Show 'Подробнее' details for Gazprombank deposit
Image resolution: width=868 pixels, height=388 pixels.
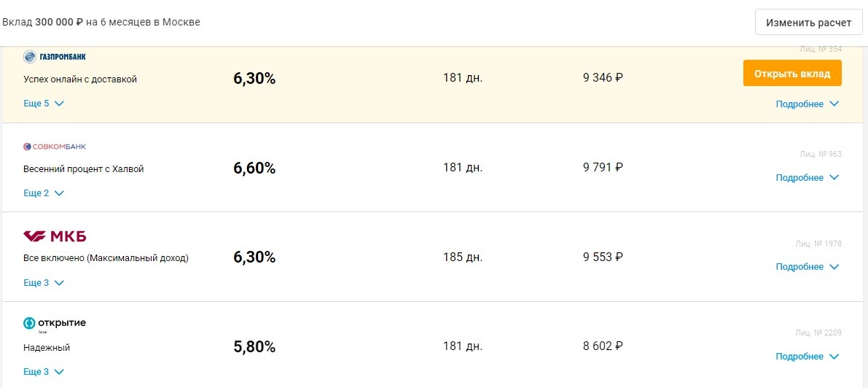807,104
